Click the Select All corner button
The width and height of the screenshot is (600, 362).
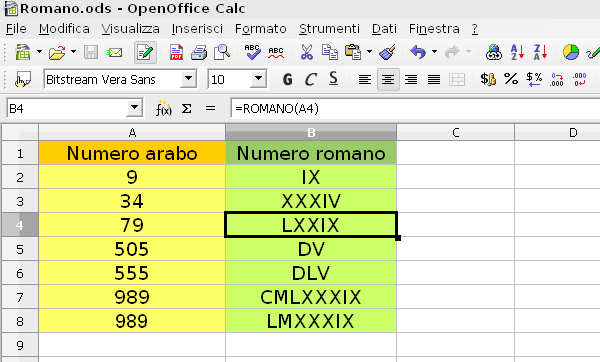pyautogui.click(x=20, y=132)
